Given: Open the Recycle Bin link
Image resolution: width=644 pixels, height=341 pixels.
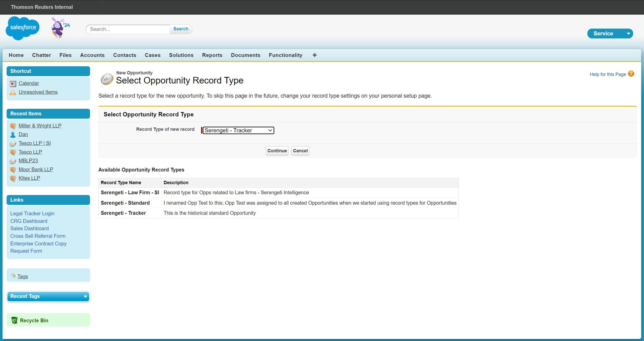Looking at the screenshot, I should [x=34, y=321].
